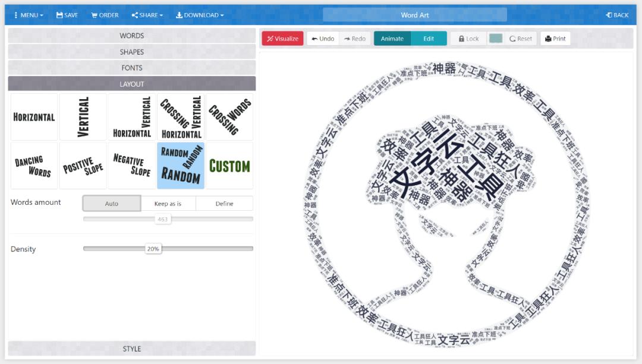The height and width of the screenshot is (364, 642).
Task: Toggle to Edit mode
Action: (429, 39)
